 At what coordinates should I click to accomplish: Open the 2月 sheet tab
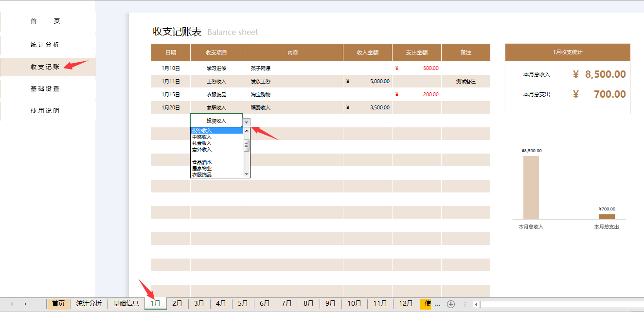pos(178,303)
